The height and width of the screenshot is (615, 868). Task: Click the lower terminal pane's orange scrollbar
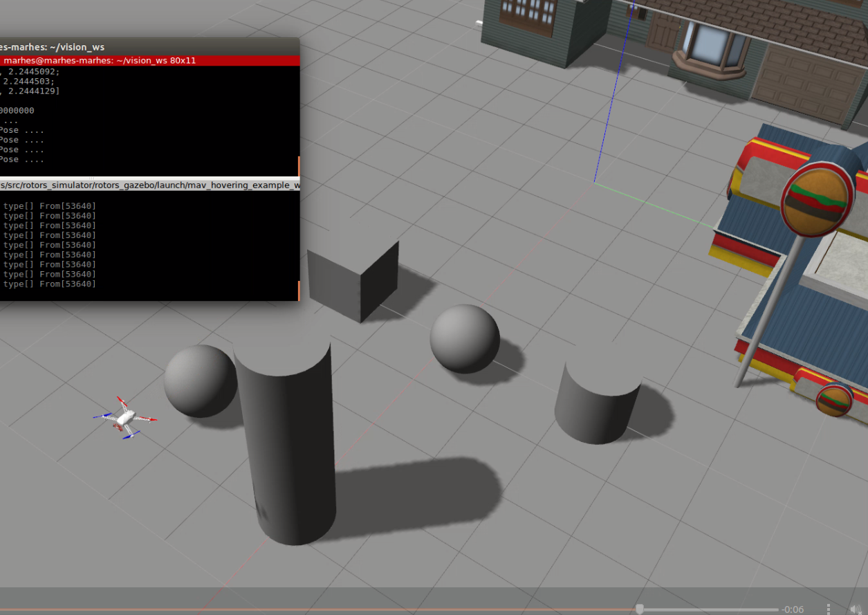[299, 291]
